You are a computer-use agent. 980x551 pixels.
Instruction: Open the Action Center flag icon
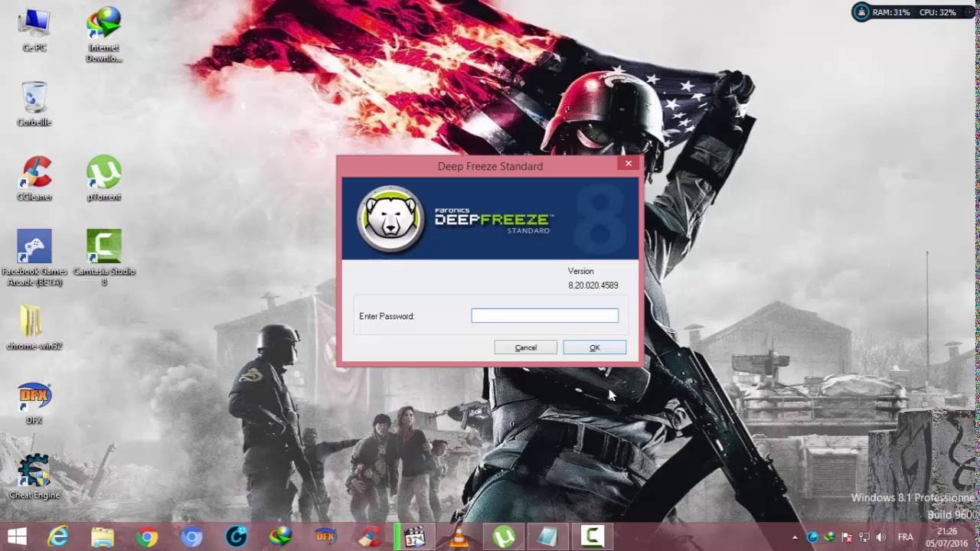[846, 536]
